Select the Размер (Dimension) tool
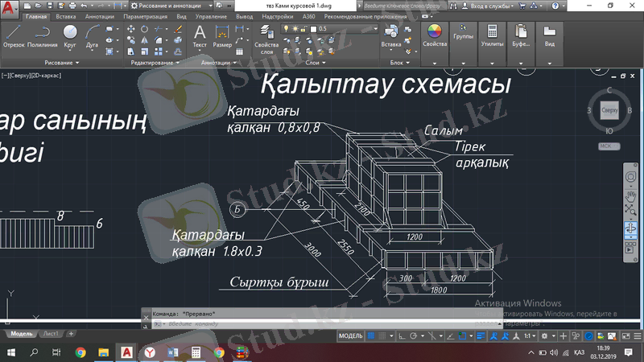Image resolution: width=644 pixels, height=362 pixels. coord(222,35)
